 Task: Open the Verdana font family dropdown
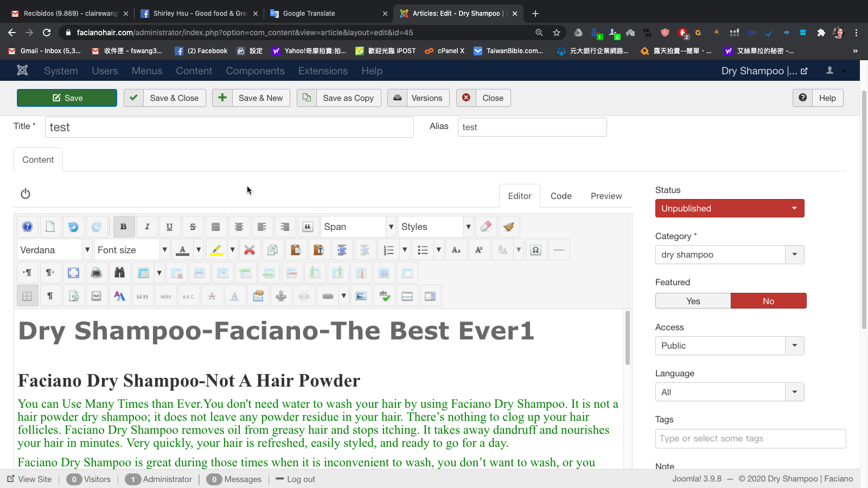pos(54,250)
